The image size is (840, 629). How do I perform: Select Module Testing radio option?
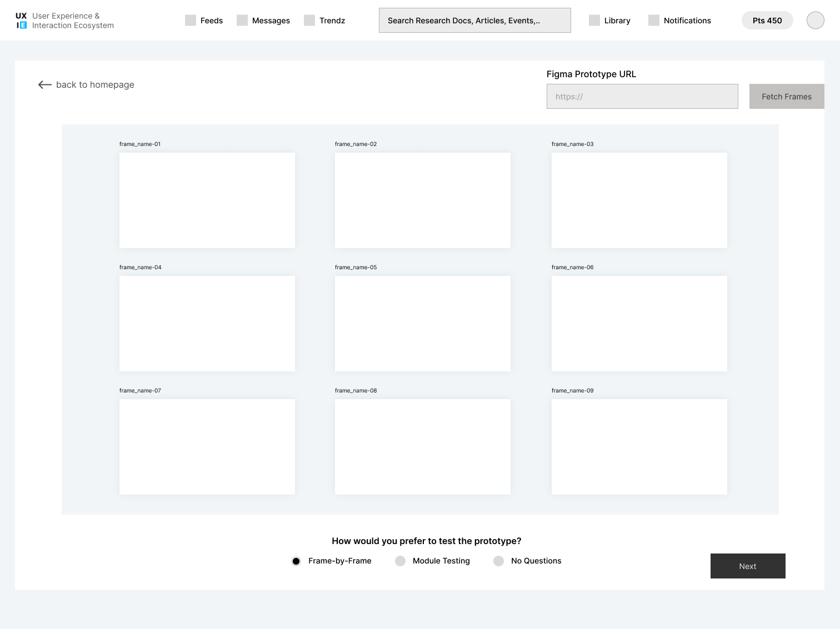(x=400, y=561)
